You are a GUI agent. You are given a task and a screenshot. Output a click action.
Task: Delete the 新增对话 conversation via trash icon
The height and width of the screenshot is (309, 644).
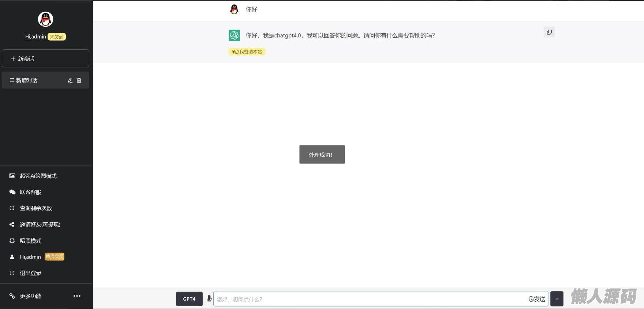pyautogui.click(x=79, y=80)
